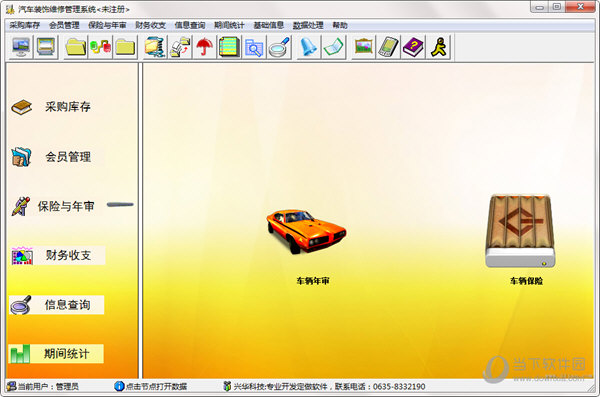Screen dimensions: 600x397
Task: Minimize the 汽车装饰维修管理系统 window
Action: click(x=539, y=7)
